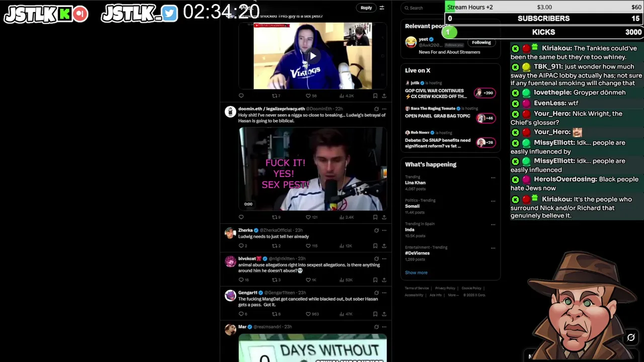Bookmark Zherka's tweet
This screenshot has height=362, width=644.
tap(375, 246)
